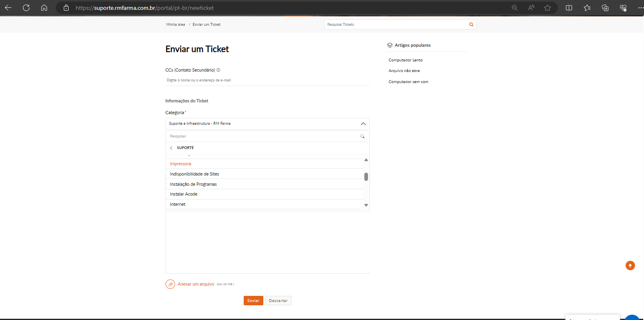
Task: Reload the page with refresh icon
Action: [x=26, y=8]
